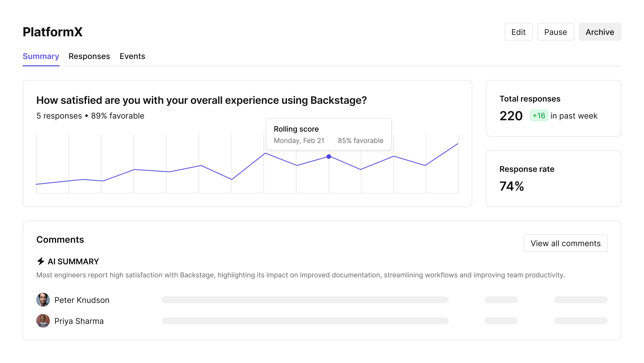Click the PlatformX page title
This screenshot has width=644, height=363.
pos(53,32)
